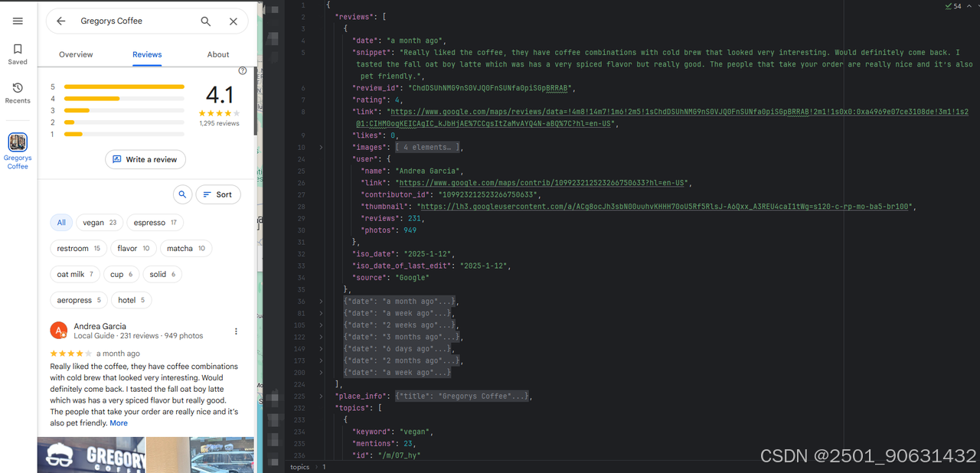980x473 pixels.
Task: Click Andrea Garcia's orange avatar icon
Action: (x=59, y=331)
